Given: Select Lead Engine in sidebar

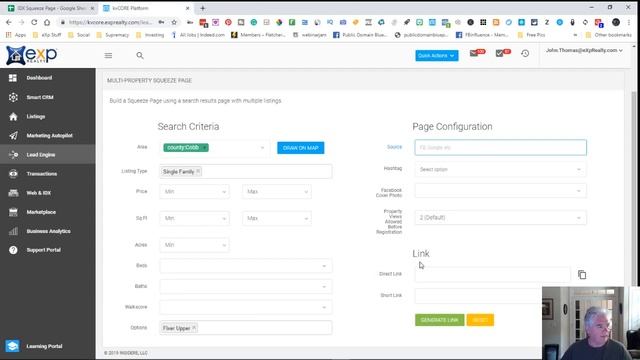Looking at the screenshot, I should tap(41, 155).
